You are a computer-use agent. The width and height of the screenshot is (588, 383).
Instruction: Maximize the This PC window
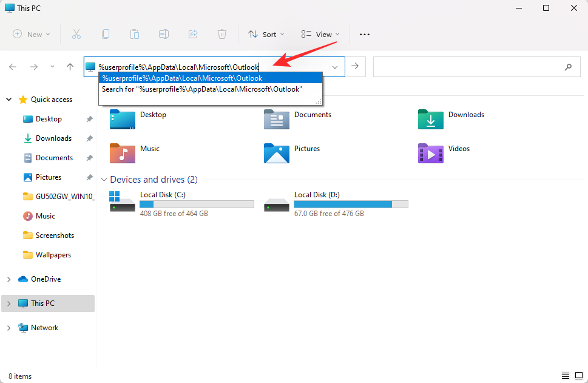[546, 8]
